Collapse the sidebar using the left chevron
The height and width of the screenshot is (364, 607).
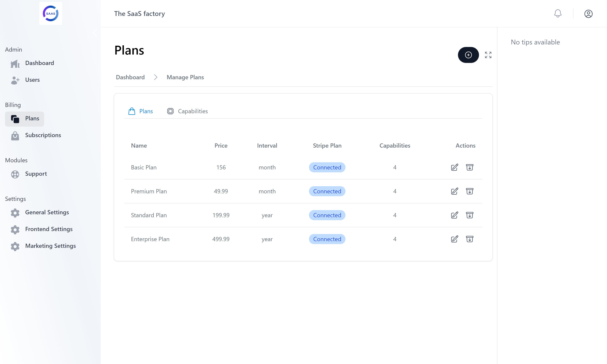pyautogui.click(x=95, y=33)
